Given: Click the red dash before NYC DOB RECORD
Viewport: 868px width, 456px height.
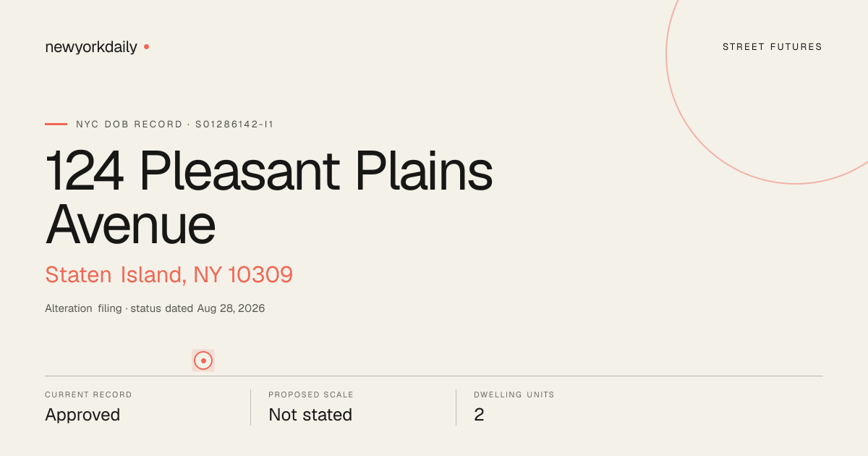Looking at the screenshot, I should (56, 124).
